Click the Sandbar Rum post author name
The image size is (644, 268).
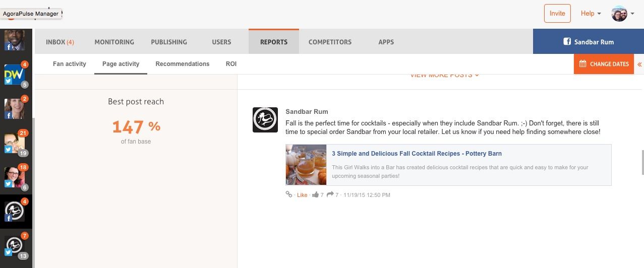(x=307, y=111)
